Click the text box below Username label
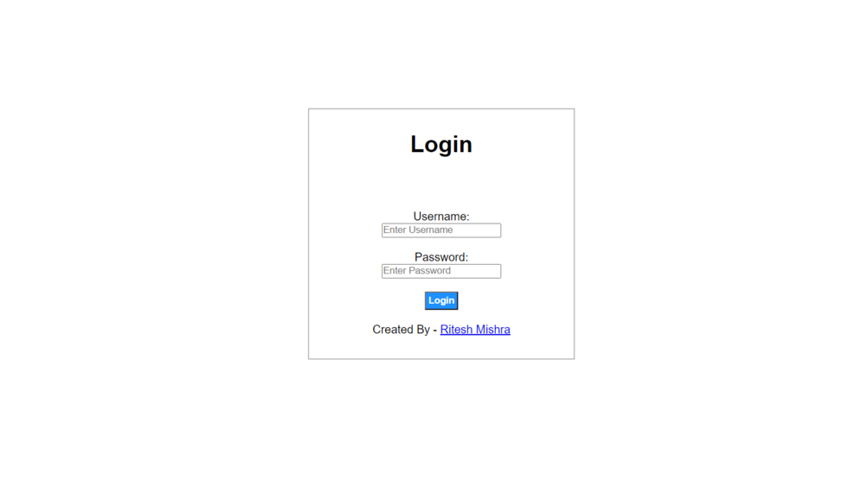 pos(441,230)
